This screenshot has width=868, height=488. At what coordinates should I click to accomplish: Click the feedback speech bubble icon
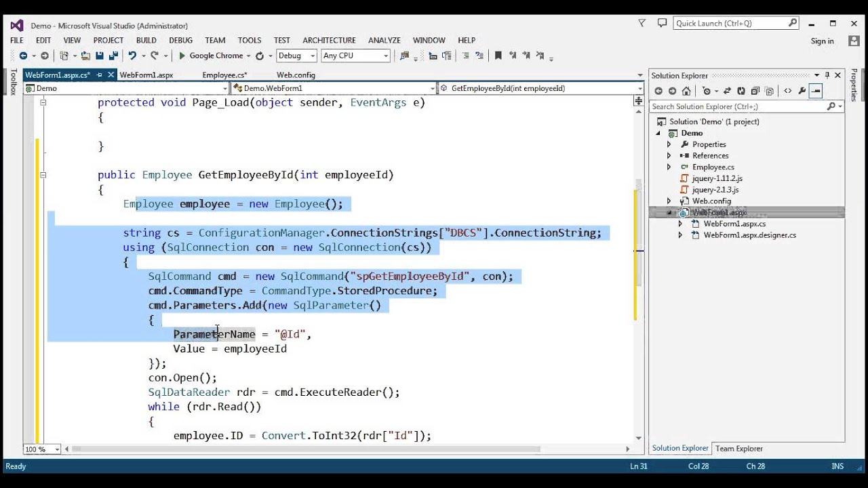click(x=662, y=23)
